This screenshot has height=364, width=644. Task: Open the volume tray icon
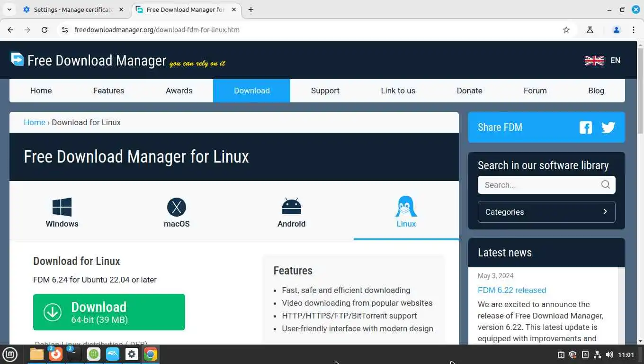[609, 355]
